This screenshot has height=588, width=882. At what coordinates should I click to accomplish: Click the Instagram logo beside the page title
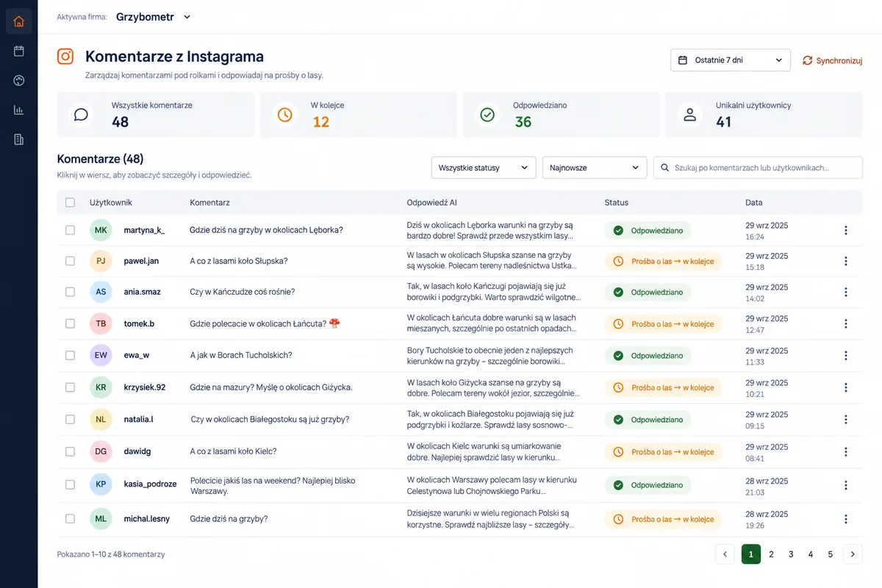tap(65, 57)
